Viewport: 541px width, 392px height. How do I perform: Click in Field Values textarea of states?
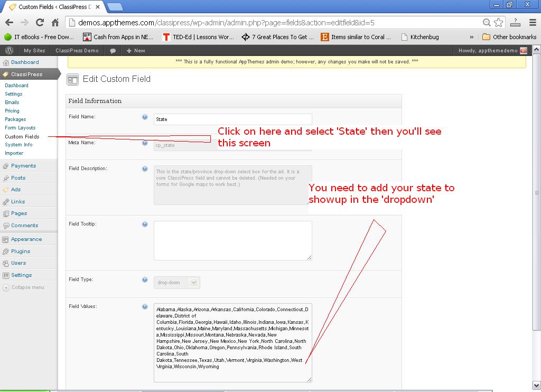[233, 343]
